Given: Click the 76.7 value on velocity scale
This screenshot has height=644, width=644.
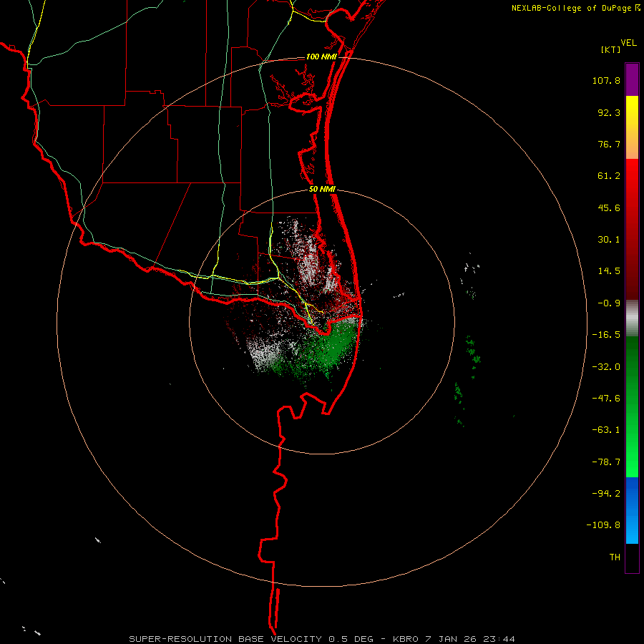Looking at the screenshot, I should [x=609, y=144].
